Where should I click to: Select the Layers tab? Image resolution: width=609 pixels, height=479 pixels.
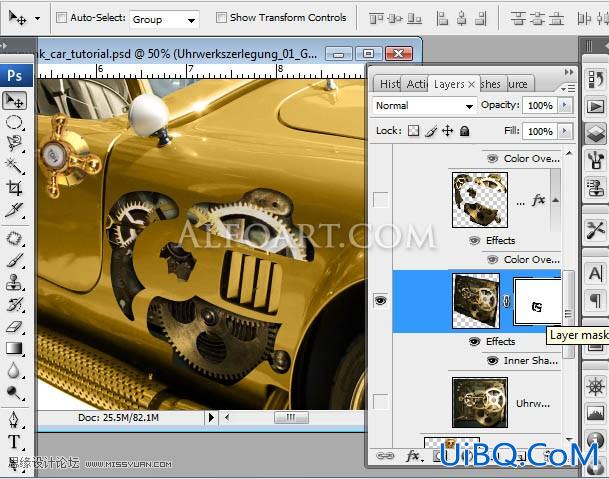(x=449, y=84)
